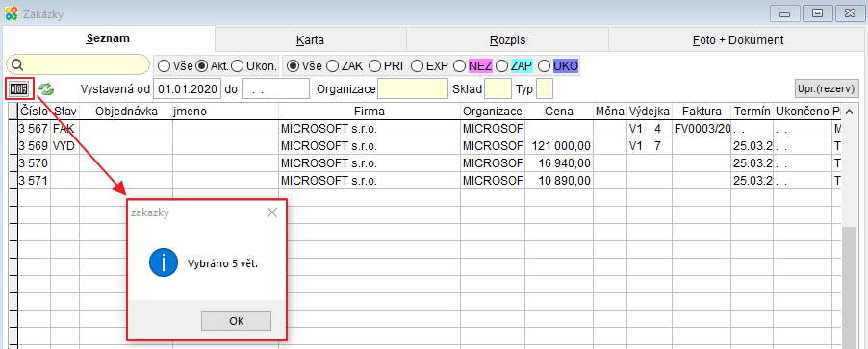Click the Objednávka column header
The image size is (868, 349).
126,112
